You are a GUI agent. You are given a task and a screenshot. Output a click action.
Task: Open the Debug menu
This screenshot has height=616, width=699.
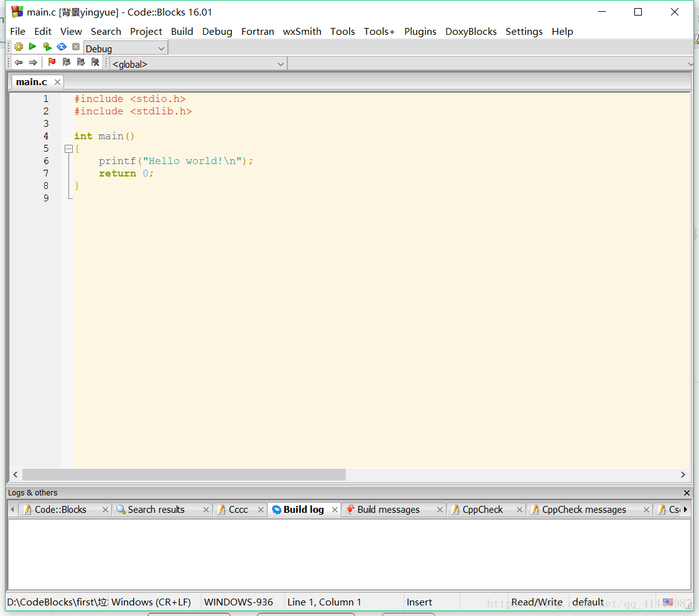(217, 32)
